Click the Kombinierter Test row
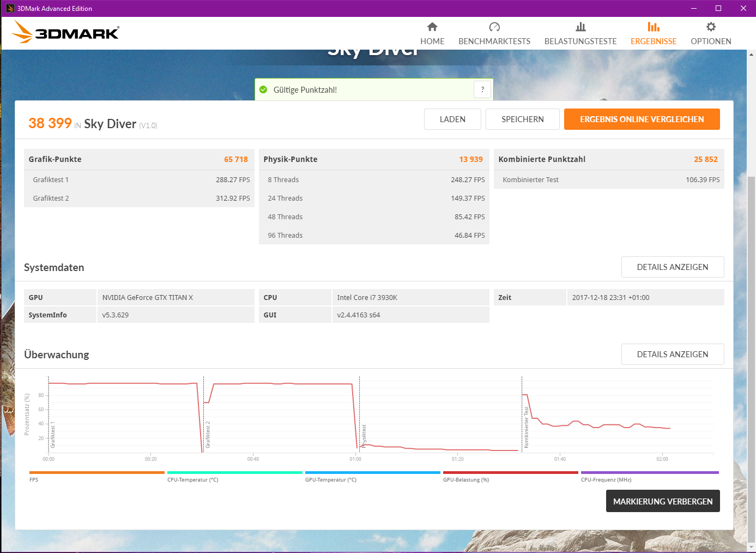The image size is (756, 553). coord(609,179)
